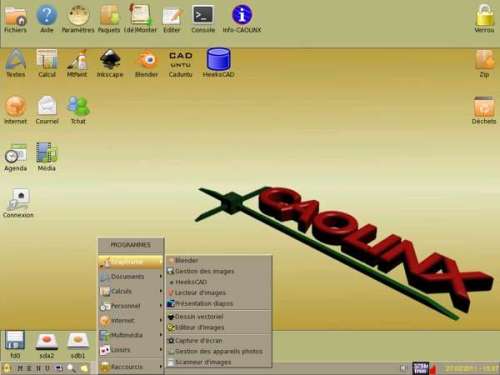Viewport: 500px width, 375px height.
Task: Choose Capture d'écran menu entry
Action: 219,340
